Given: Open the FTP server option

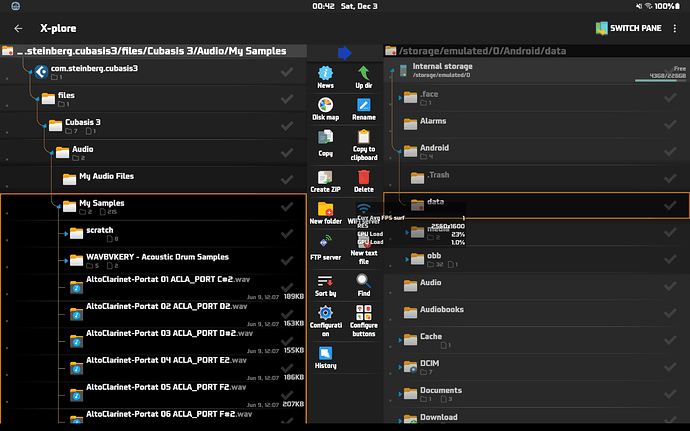Looking at the screenshot, I should click(x=325, y=247).
